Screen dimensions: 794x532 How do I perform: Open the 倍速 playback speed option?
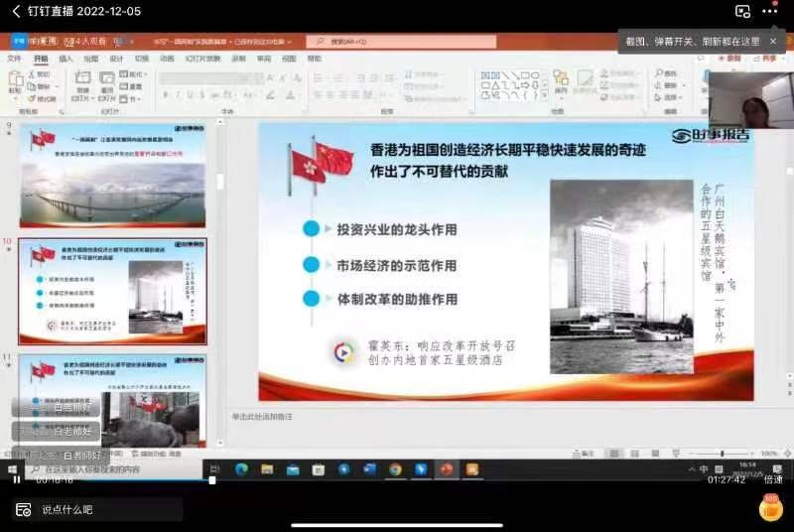point(773,479)
